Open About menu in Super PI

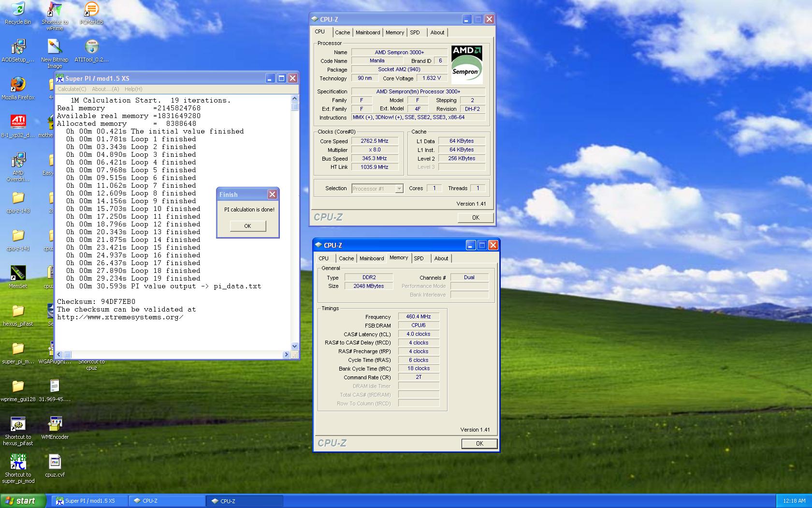(x=105, y=89)
